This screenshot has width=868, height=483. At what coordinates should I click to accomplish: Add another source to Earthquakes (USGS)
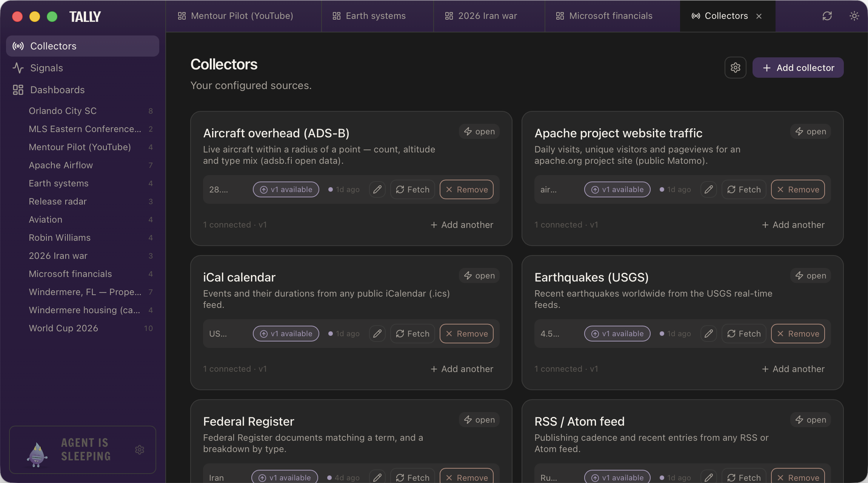(793, 369)
